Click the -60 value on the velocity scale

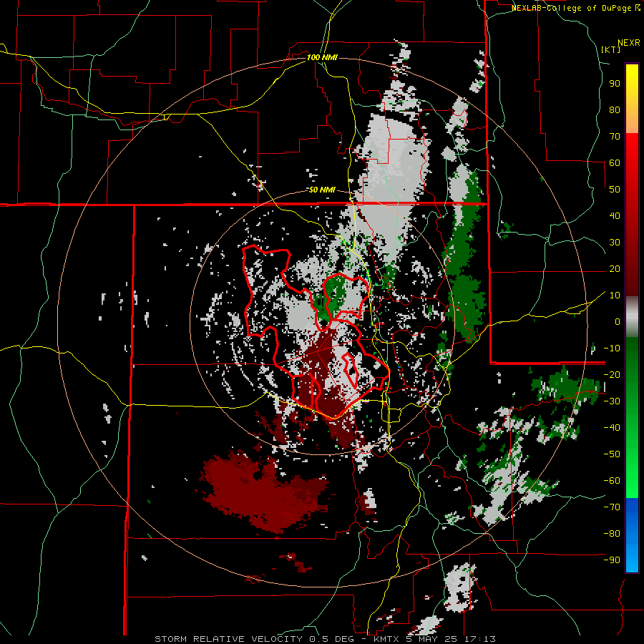pyautogui.click(x=612, y=481)
